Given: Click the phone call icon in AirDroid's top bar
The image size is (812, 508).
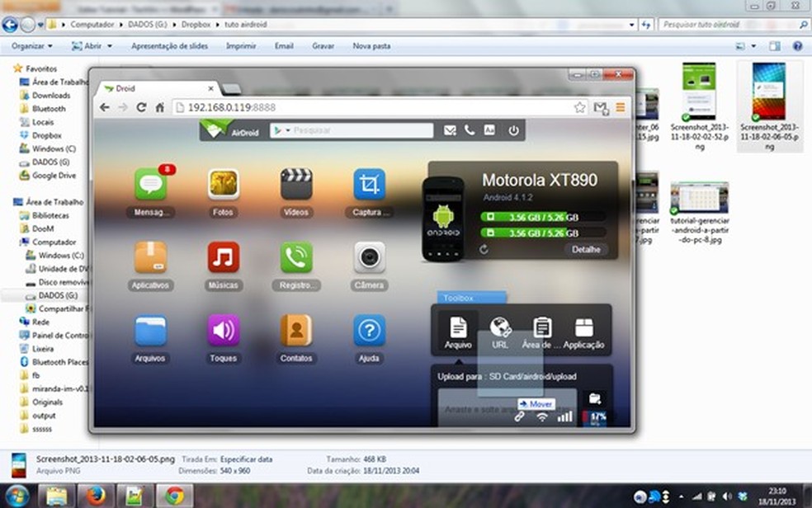Looking at the screenshot, I should pos(470,129).
